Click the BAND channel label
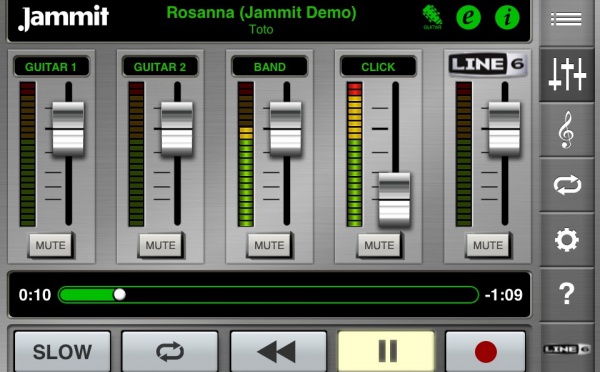This screenshot has height=372, width=600. 269,67
